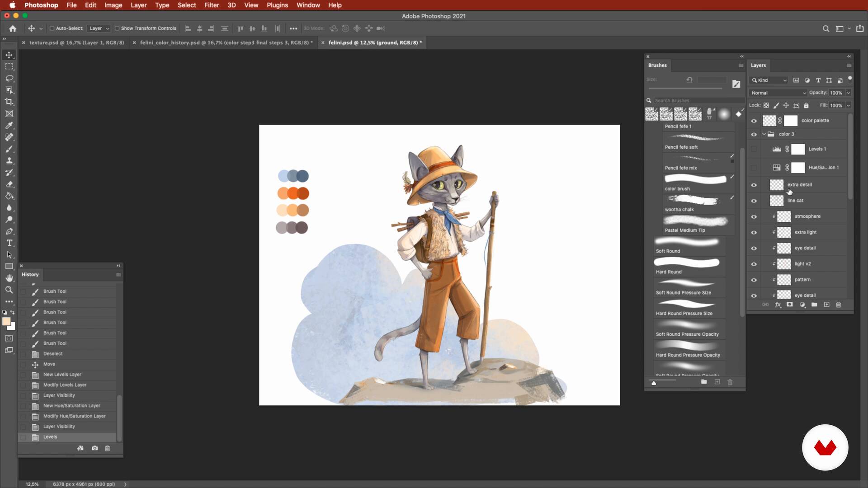The width and height of the screenshot is (868, 488).
Task: Select the Clone Stamp tool
Action: click(x=9, y=160)
